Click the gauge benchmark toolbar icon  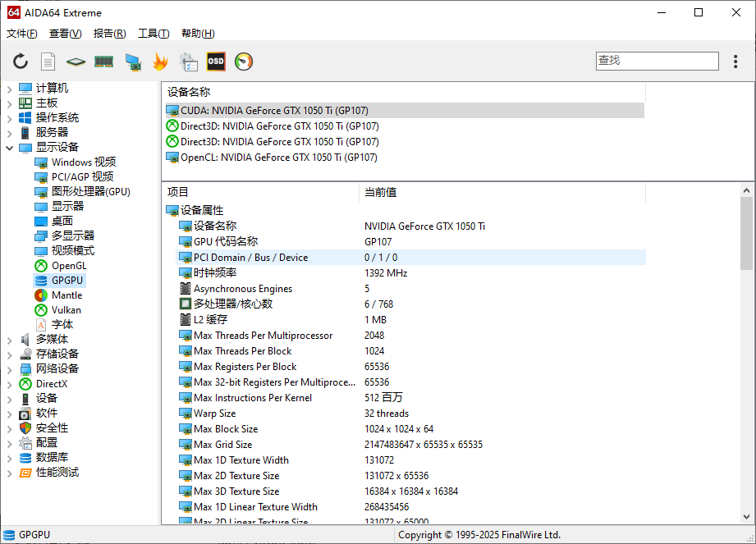[244, 62]
